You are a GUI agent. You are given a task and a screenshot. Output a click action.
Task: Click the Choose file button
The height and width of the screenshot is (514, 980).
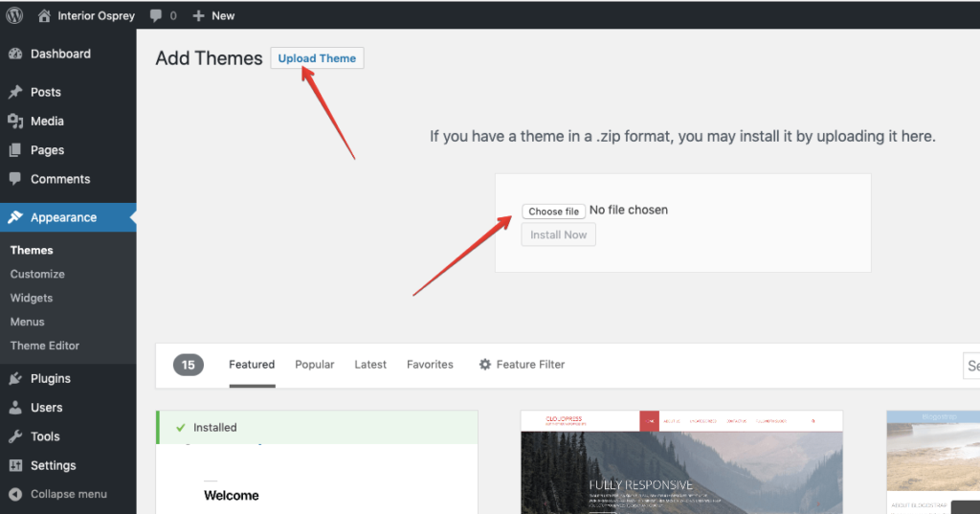pyautogui.click(x=554, y=212)
